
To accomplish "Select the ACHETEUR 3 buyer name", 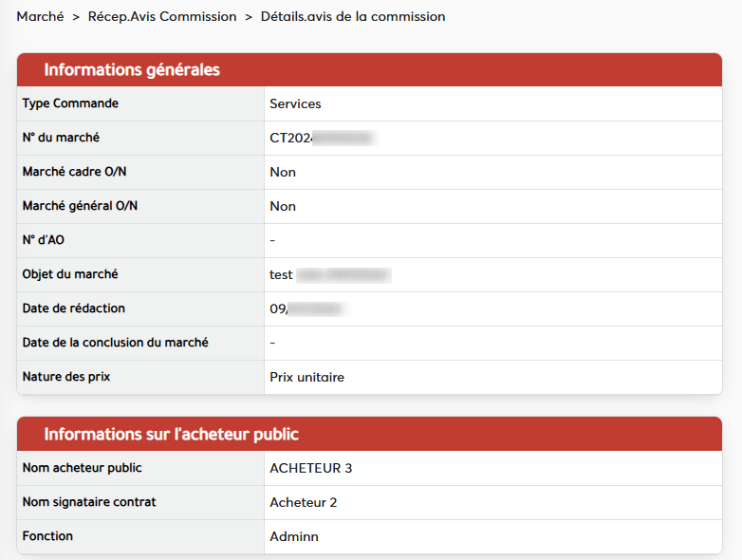I will (310, 468).
